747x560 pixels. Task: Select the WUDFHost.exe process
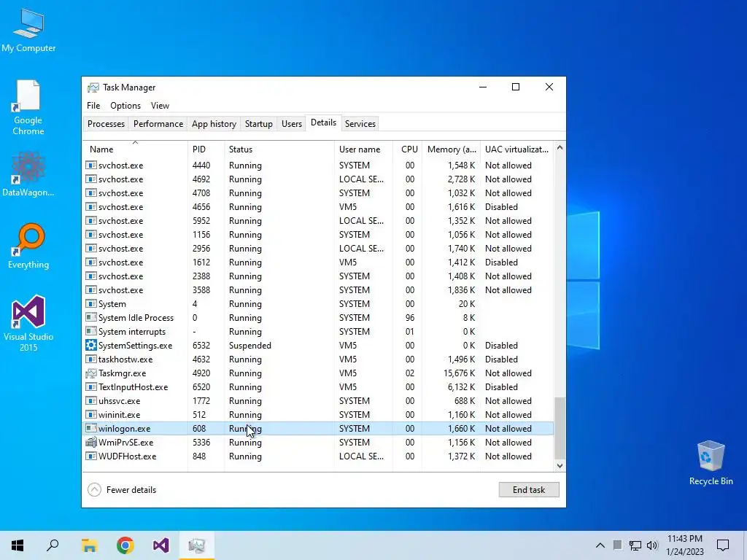coord(318,456)
